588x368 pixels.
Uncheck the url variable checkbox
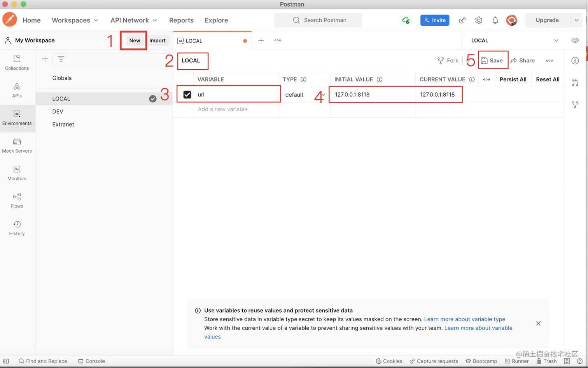coord(187,95)
